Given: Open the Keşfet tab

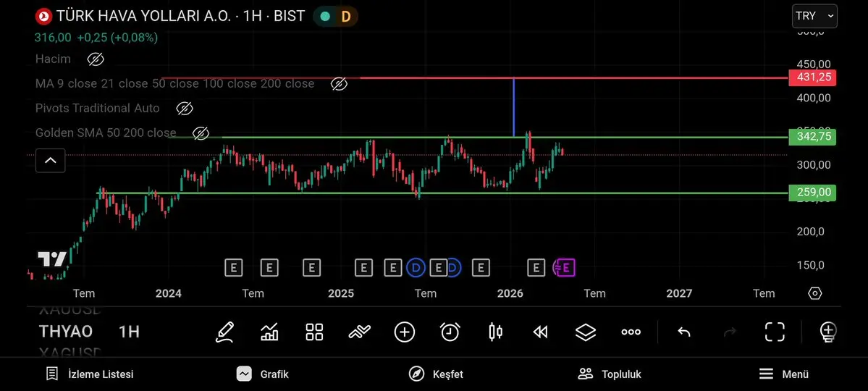Looking at the screenshot, I should (436, 374).
